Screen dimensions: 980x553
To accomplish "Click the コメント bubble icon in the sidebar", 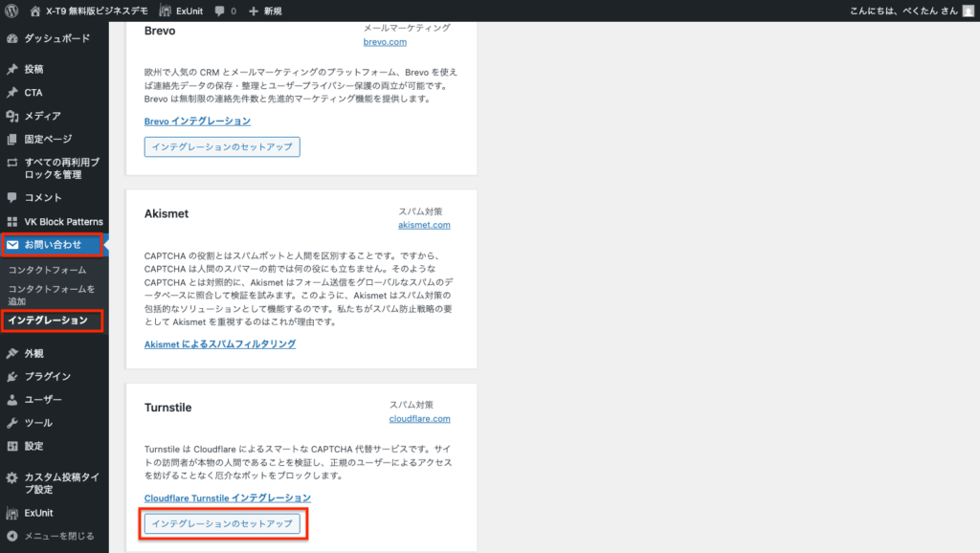I will pyautogui.click(x=11, y=197).
